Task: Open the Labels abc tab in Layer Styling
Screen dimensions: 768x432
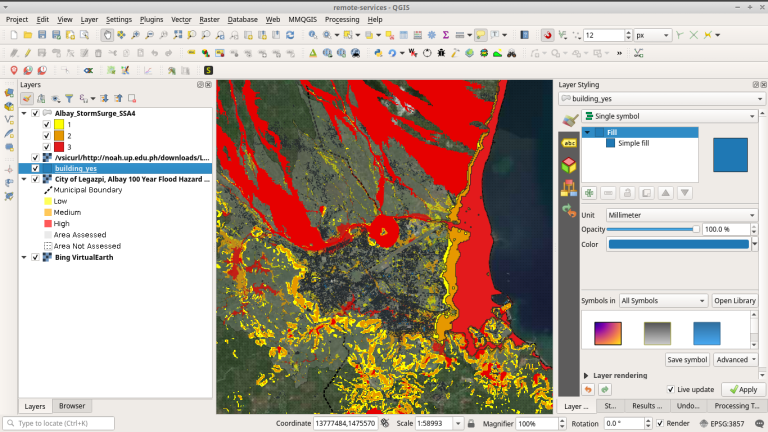Action: [x=569, y=143]
